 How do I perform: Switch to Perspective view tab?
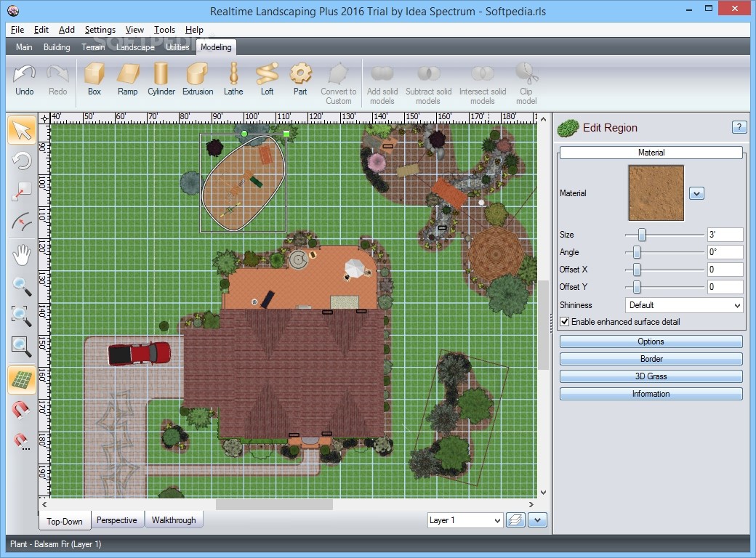click(x=117, y=520)
